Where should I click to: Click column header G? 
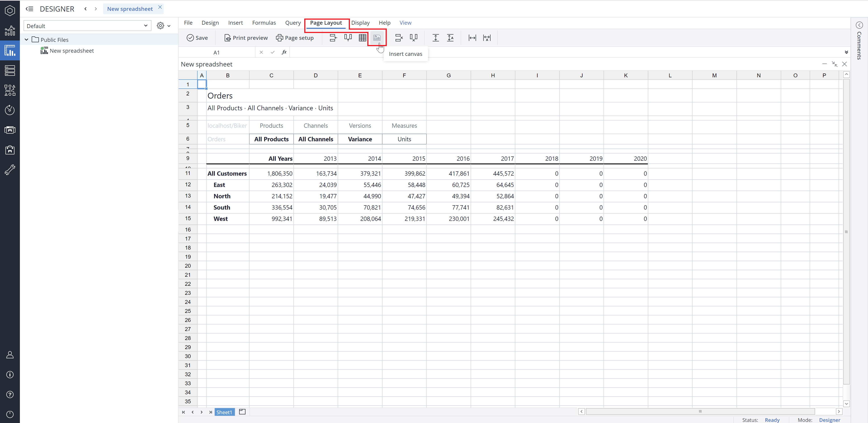pos(448,75)
